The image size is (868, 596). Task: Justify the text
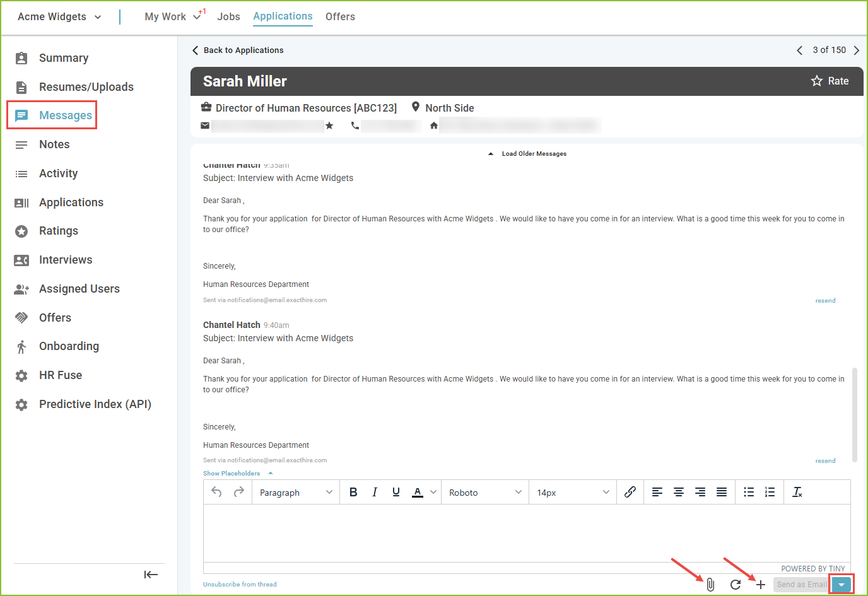[722, 492]
